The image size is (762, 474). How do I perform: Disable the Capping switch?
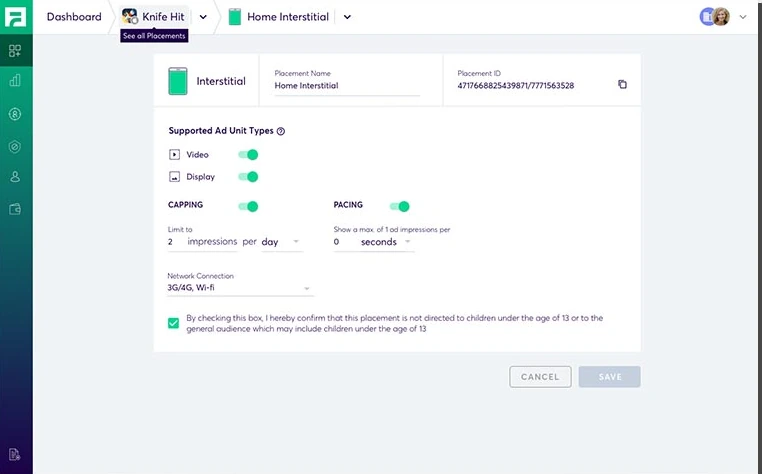pos(248,207)
